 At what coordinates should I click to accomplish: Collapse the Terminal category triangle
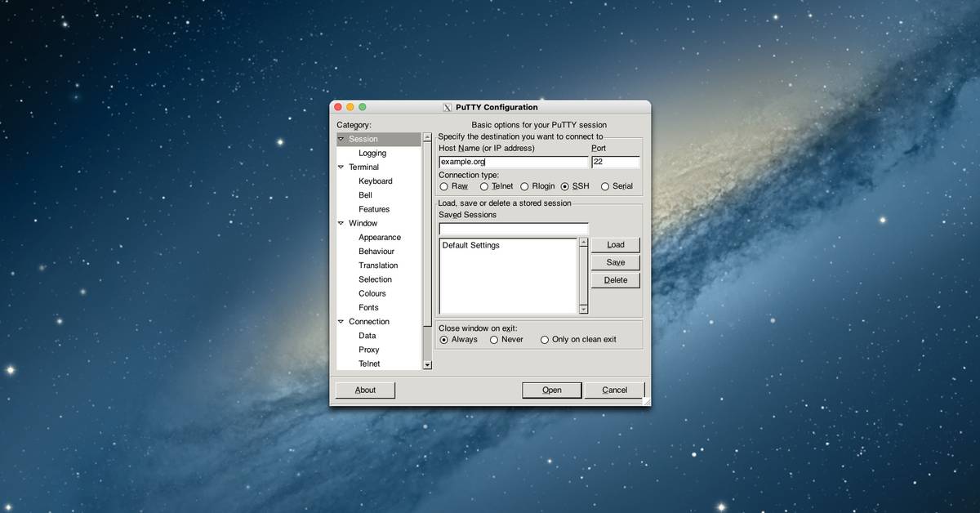click(341, 167)
